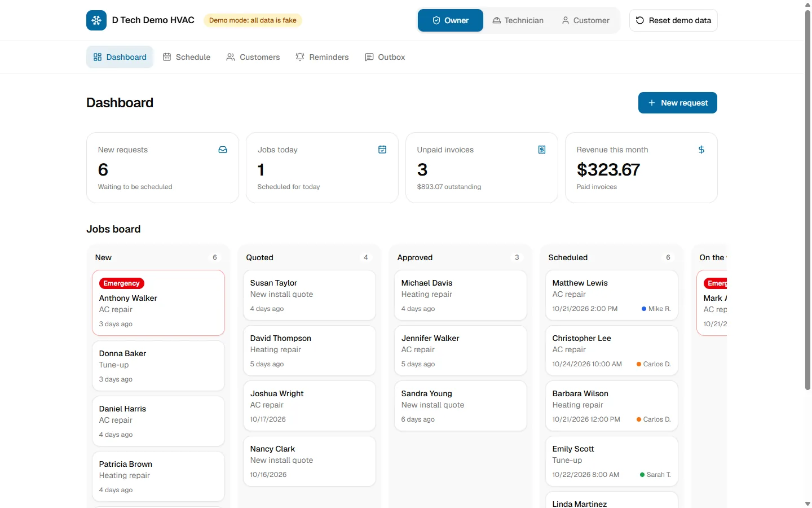Viewport: 812px width, 508px height.
Task: Click the Approved column count badge
Action: tap(517, 257)
